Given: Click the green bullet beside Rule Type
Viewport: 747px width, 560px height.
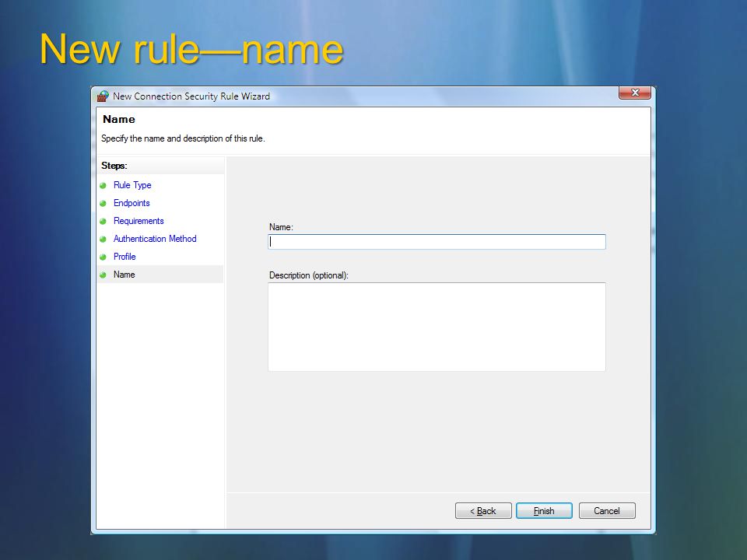Looking at the screenshot, I should pos(103,185).
